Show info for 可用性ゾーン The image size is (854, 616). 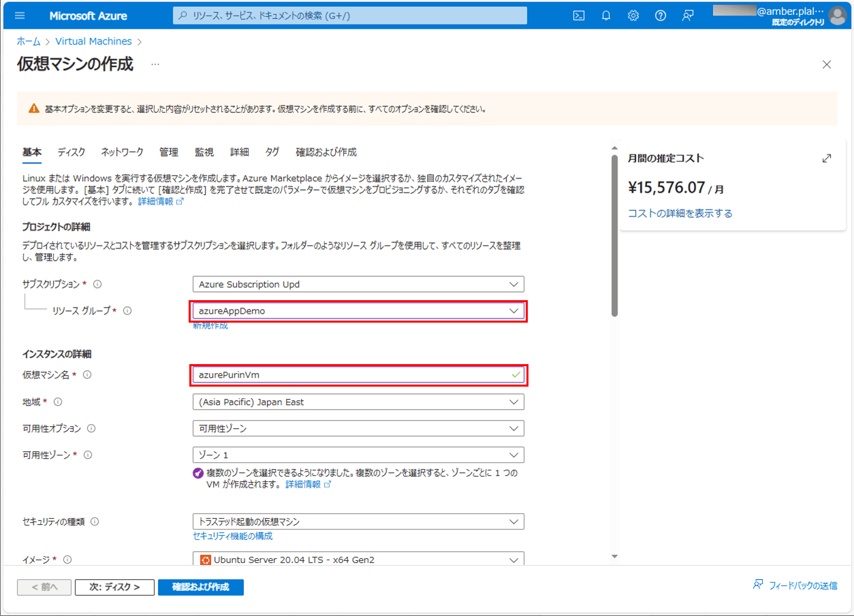pos(88,455)
